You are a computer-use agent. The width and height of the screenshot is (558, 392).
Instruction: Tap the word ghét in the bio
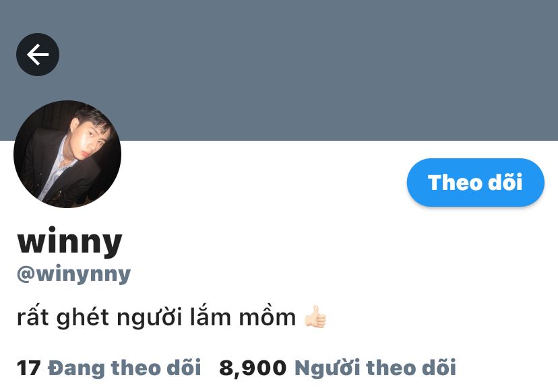point(83,317)
